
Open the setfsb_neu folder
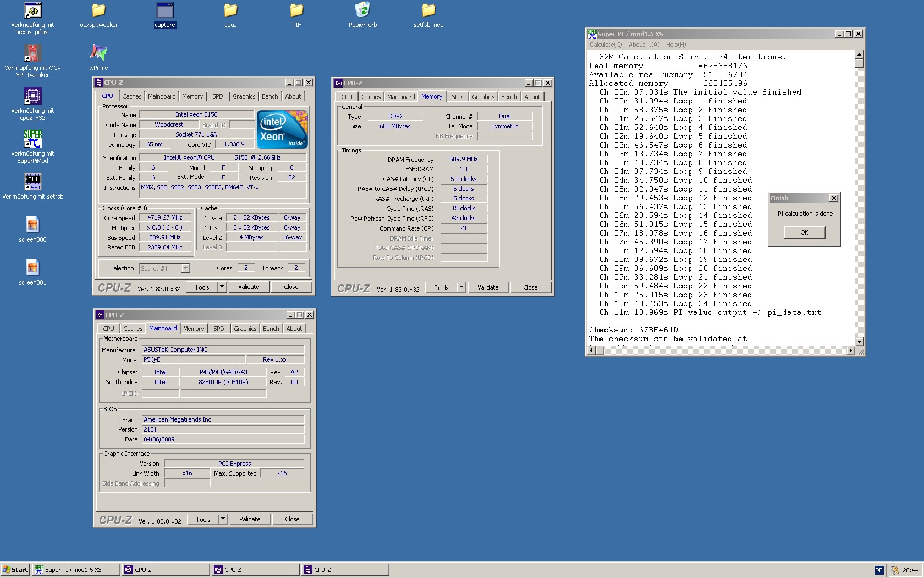[x=428, y=10]
